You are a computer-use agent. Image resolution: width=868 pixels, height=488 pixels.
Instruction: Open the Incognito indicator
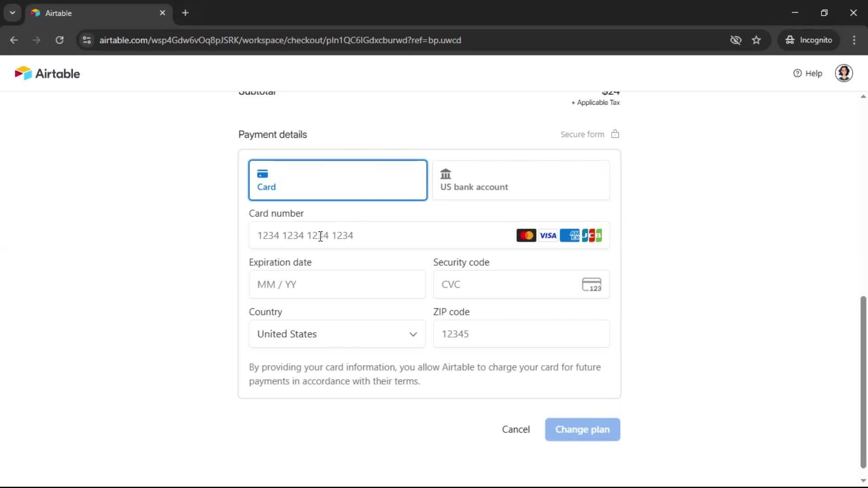click(808, 40)
